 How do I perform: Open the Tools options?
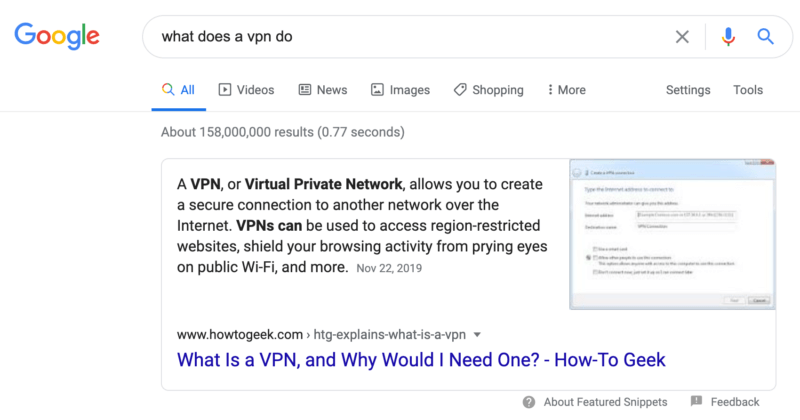click(x=748, y=90)
